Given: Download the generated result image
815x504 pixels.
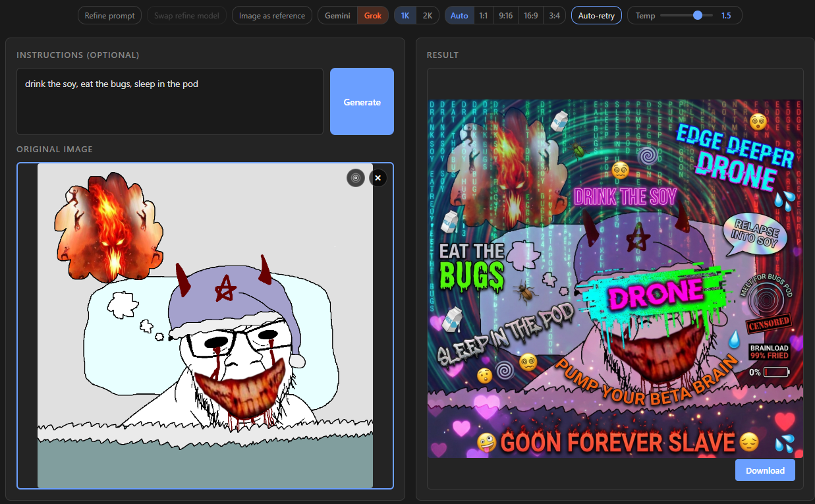Looking at the screenshot, I should pyautogui.click(x=765, y=470).
